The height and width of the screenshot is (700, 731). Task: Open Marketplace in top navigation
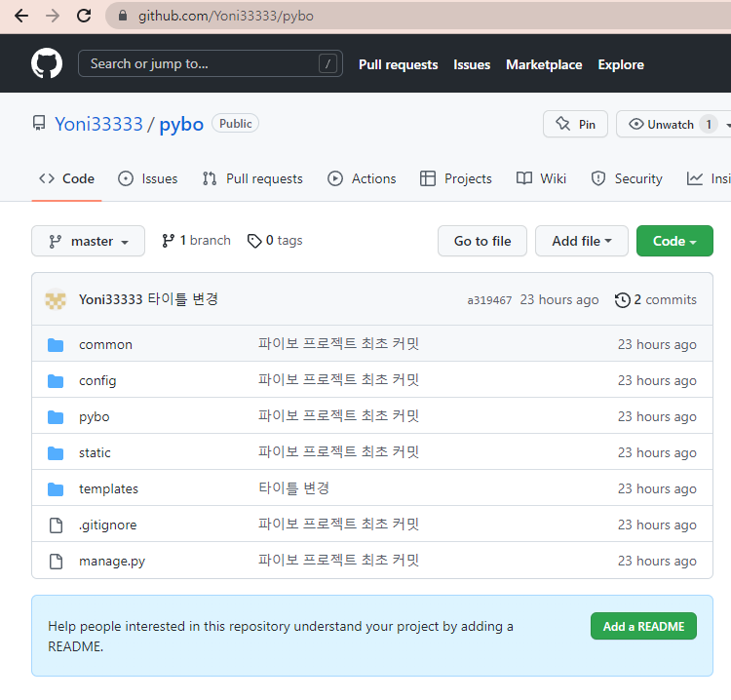tap(544, 64)
